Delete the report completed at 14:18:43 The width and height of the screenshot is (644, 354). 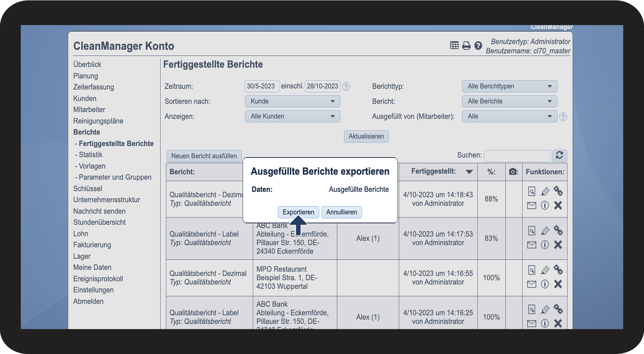click(x=558, y=206)
